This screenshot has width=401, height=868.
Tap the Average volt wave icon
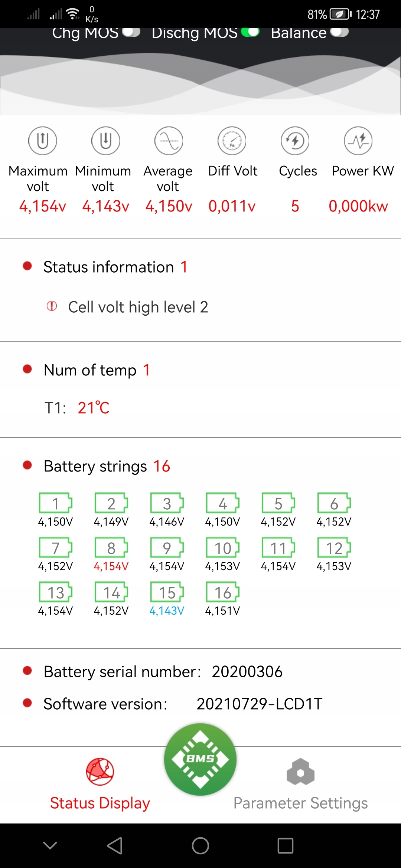coord(169,141)
